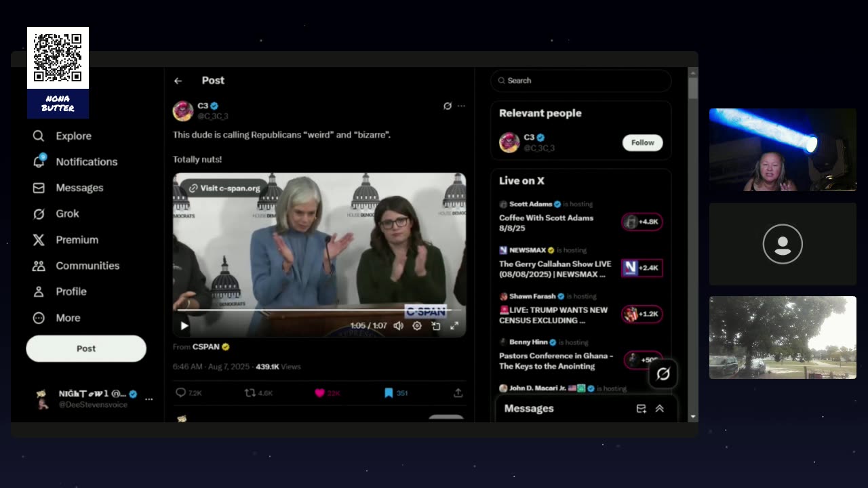The height and width of the screenshot is (488, 868).
Task: Seek on the video progress bar
Action: point(319,310)
